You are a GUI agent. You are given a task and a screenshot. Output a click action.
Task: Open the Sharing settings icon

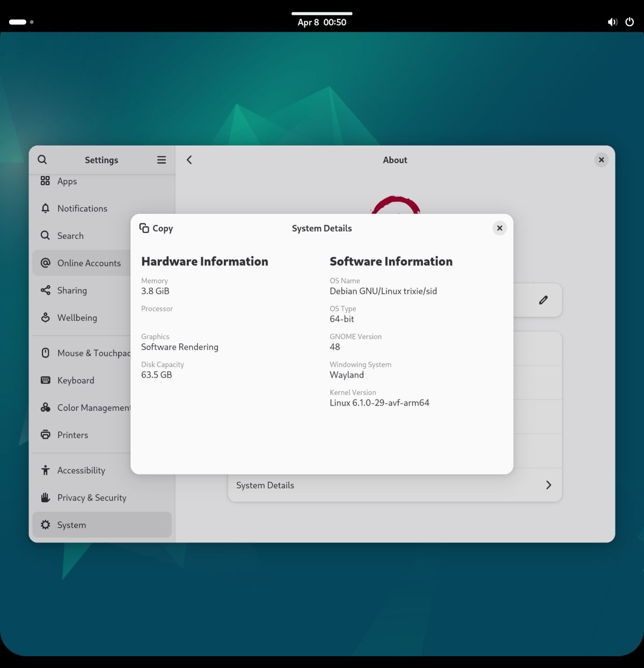tap(46, 291)
